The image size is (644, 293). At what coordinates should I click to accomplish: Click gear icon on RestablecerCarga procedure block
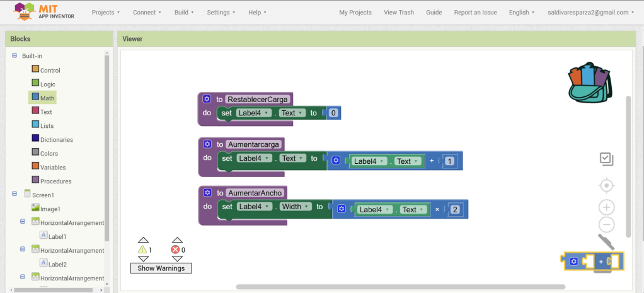pyautogui.click(x=207, y=99)
